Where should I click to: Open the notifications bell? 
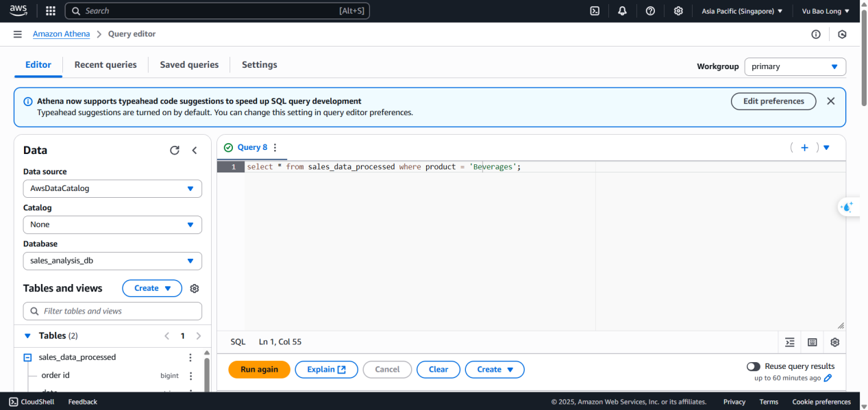coord(622,11)
